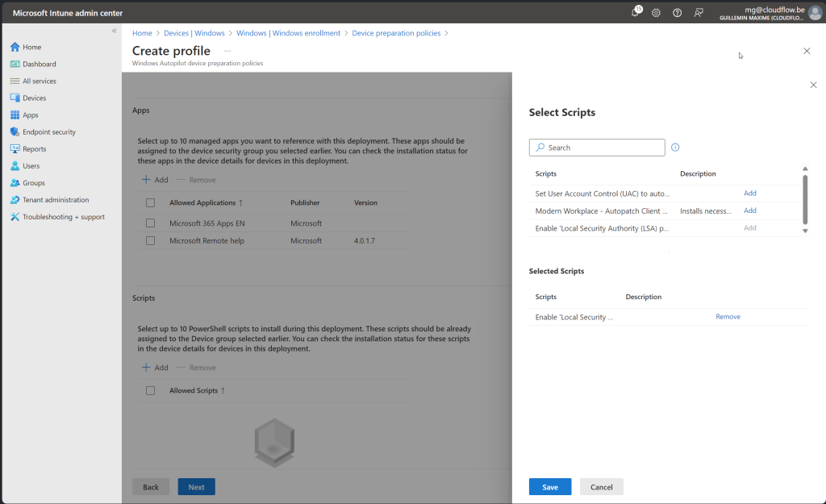Focus the Select Scripts search field
Screen dimensions: 826x504
coord(597,148)
